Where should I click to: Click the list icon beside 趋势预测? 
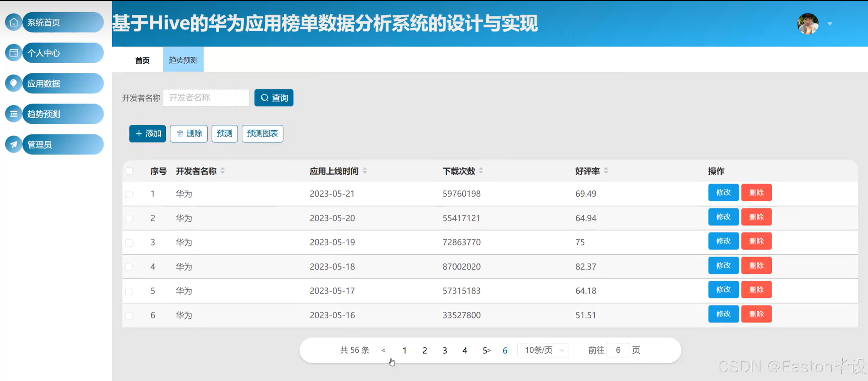13,114
